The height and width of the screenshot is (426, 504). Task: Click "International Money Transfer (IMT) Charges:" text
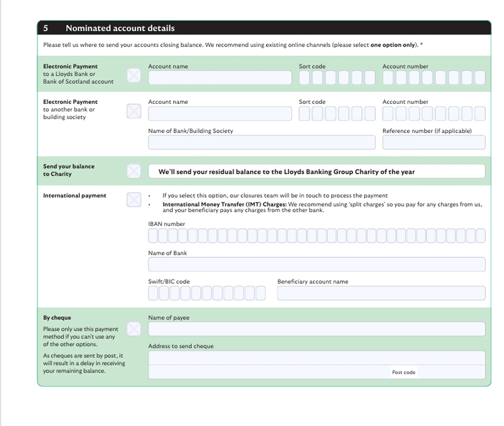pos(225,204)
